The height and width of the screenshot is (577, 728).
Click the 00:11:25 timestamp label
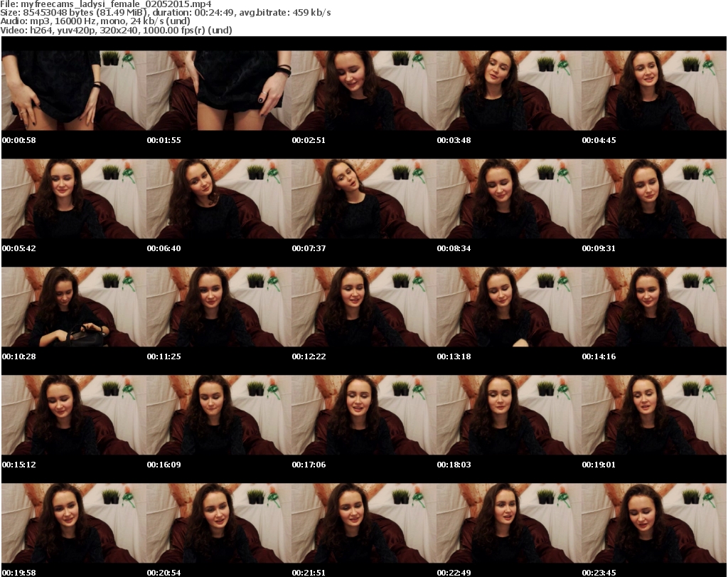[x=164, y=356]
